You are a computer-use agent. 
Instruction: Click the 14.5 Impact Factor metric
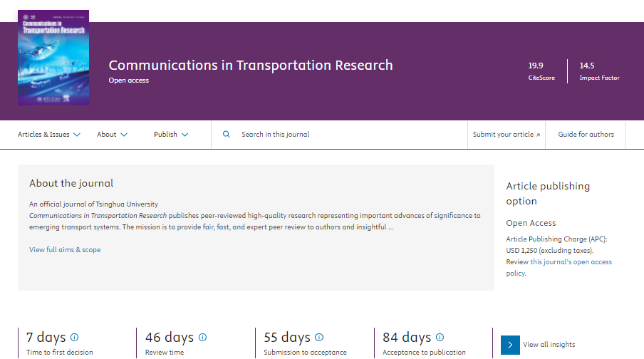tap(599, 71)
